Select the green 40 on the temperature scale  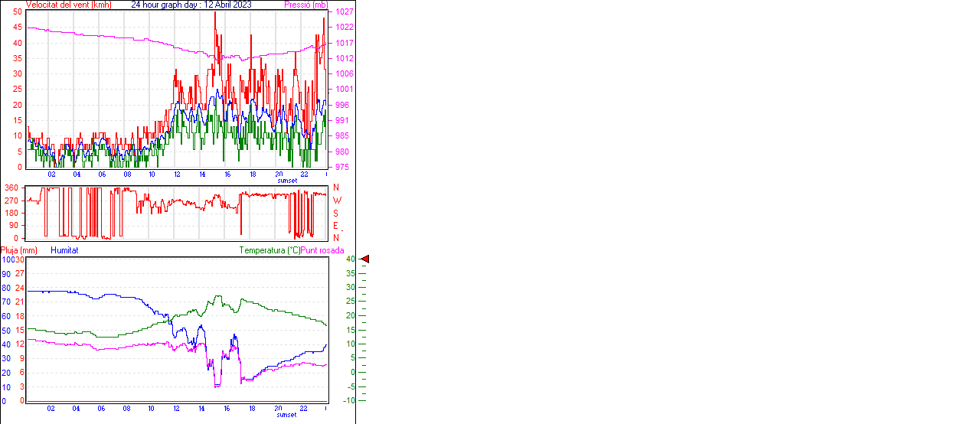(350, 259)
